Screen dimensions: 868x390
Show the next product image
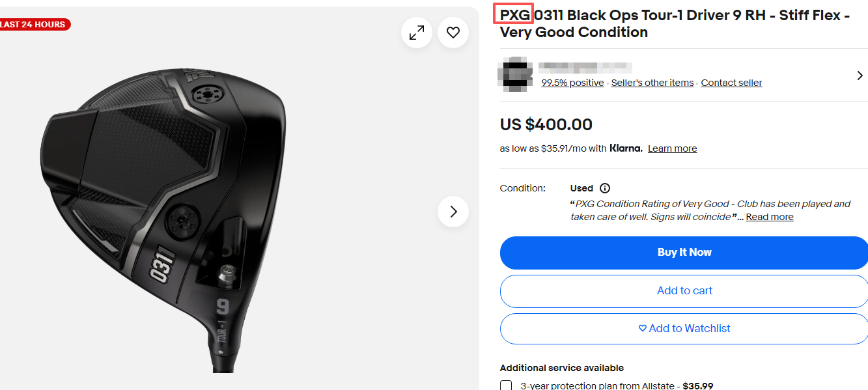[453, 212]
